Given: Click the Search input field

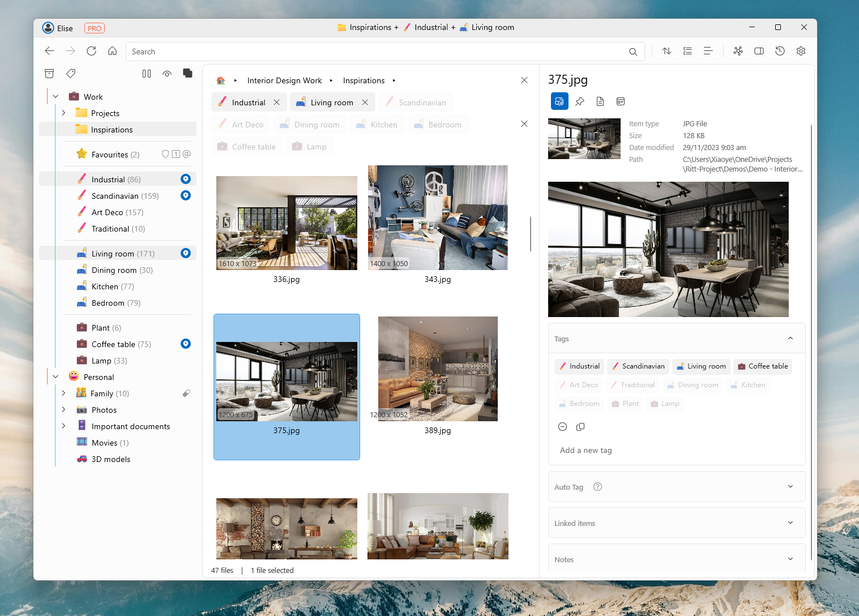Looking at the screenshot, I should point(340,51).
